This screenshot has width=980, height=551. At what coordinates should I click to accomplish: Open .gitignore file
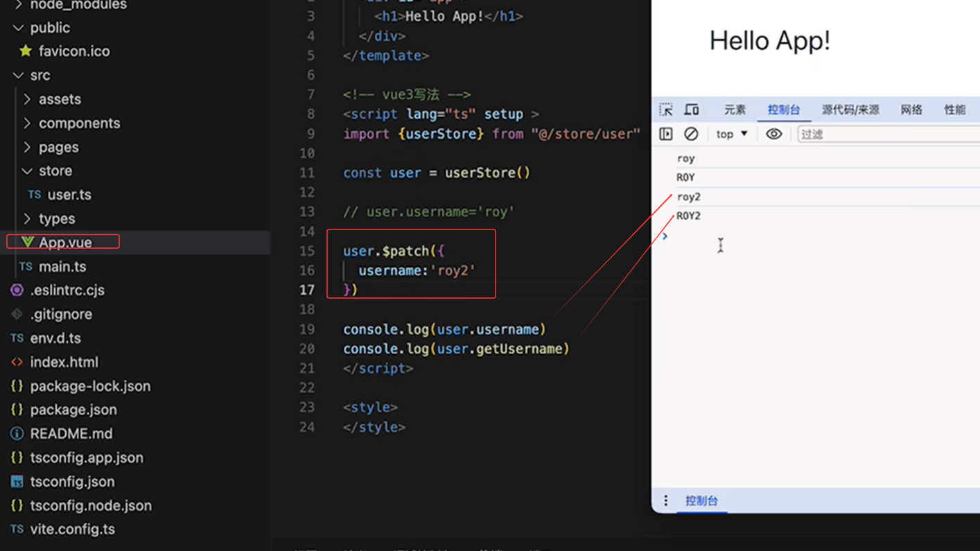tap(61, 314)
